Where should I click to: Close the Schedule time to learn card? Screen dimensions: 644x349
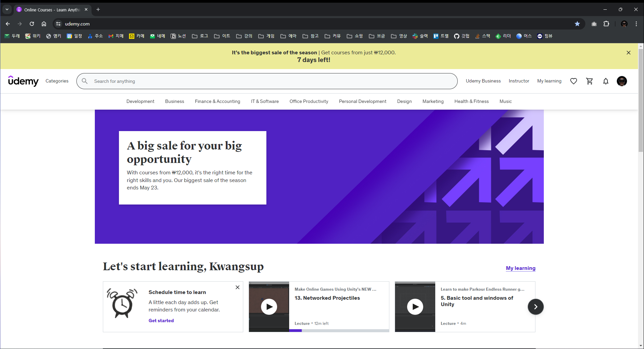click(x=238, y=287)
